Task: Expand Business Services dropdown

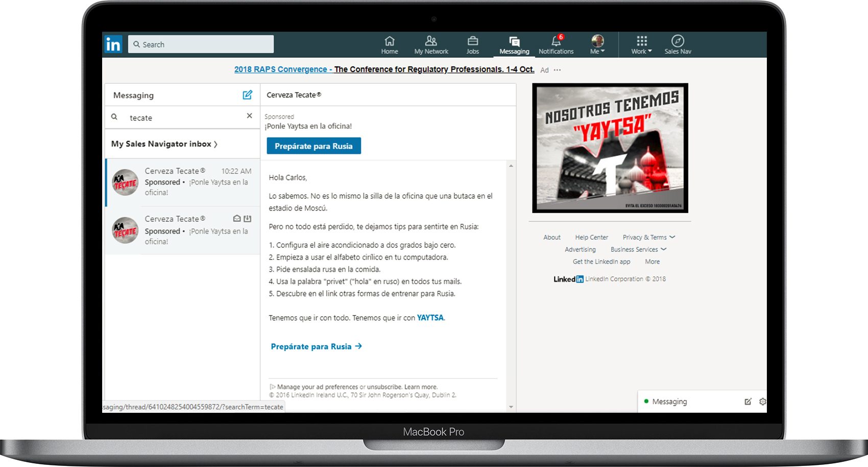Action: [638, 250]
